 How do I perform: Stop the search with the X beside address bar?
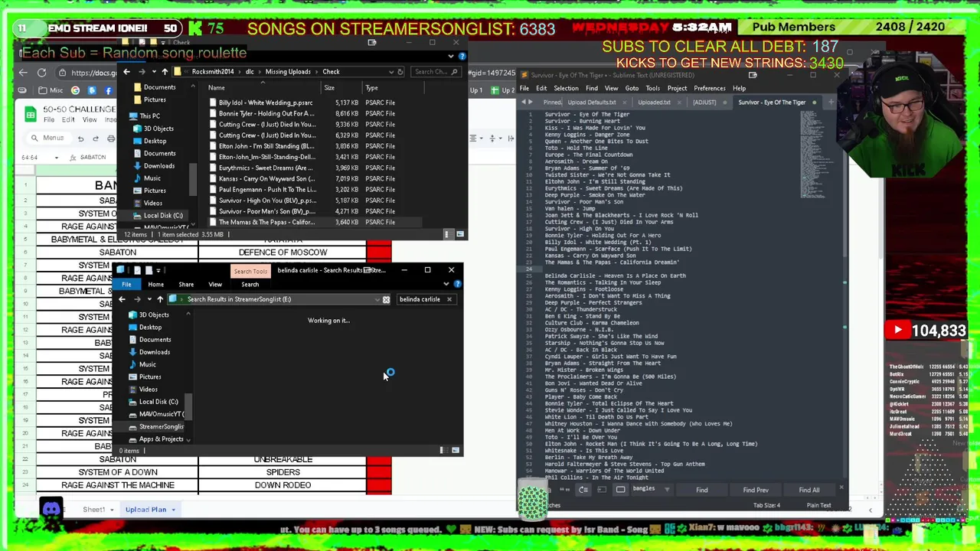coord(386,299)
